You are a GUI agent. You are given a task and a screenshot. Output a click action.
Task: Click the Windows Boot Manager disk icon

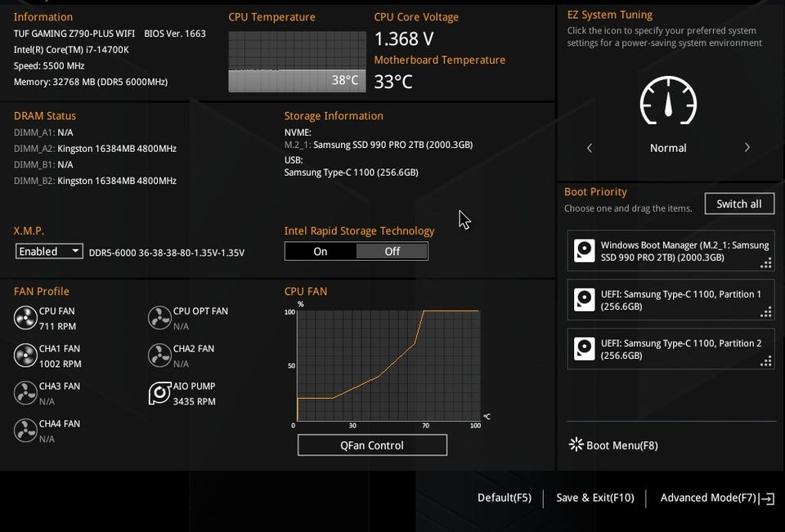(584, 251)
